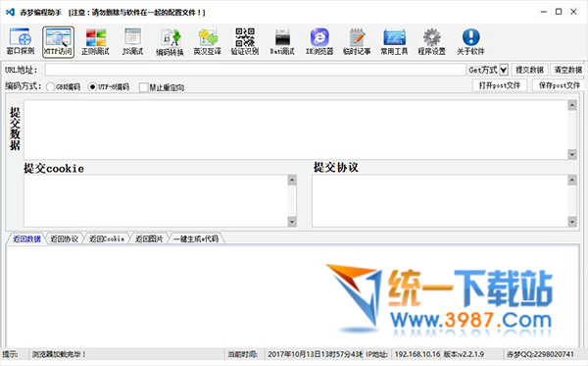Open the Bat调试 tool
This screenshot has width=588, height=366.
click(x=282, y=41)
